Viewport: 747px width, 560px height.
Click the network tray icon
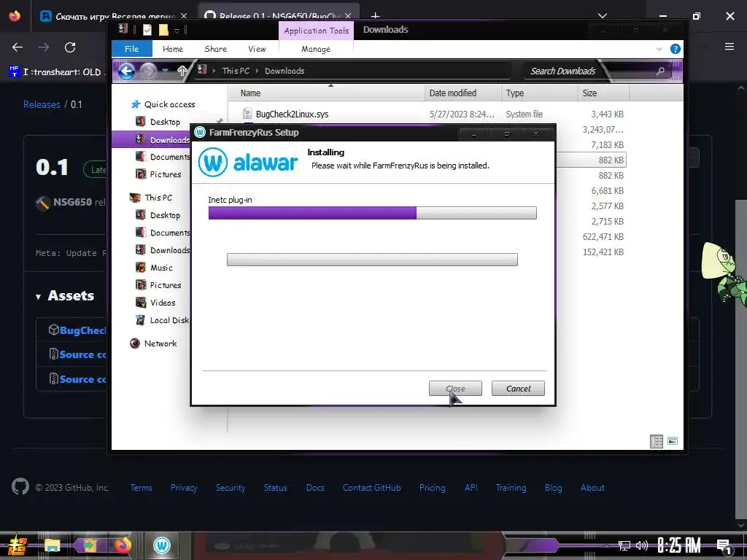624,545
